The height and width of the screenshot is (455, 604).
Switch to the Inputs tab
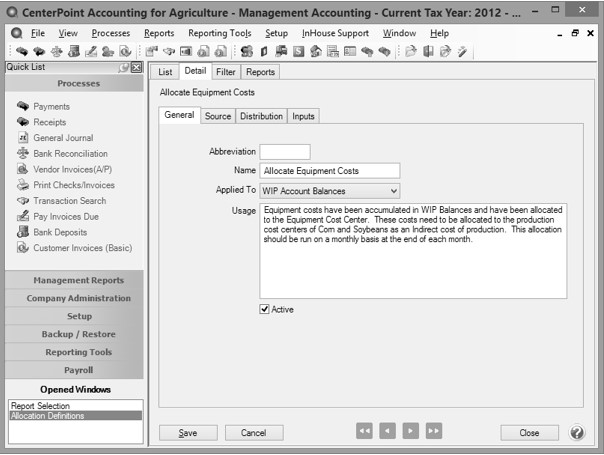(x=303, y=116)
